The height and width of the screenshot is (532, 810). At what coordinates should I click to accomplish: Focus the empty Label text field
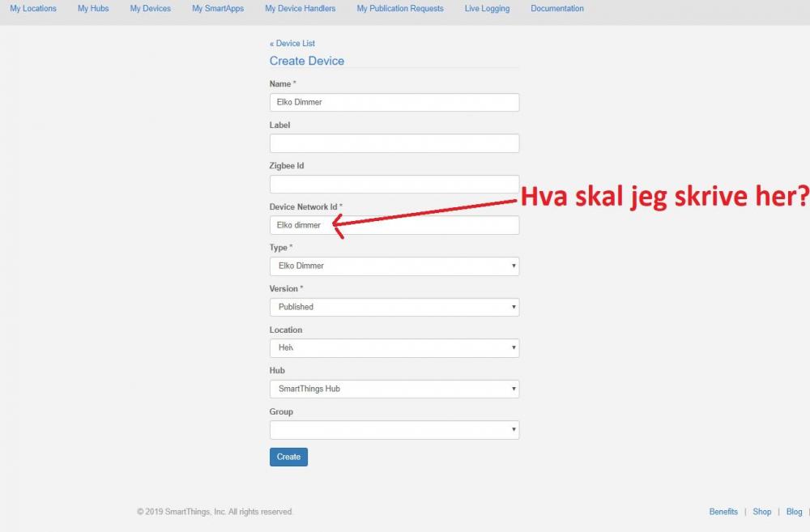pos(394,143)
